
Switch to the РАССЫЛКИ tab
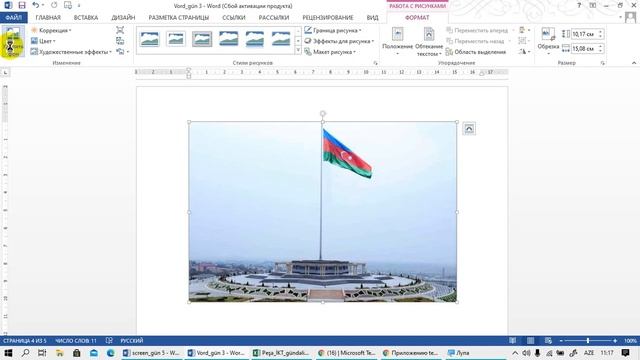click(x=273, y=18)
